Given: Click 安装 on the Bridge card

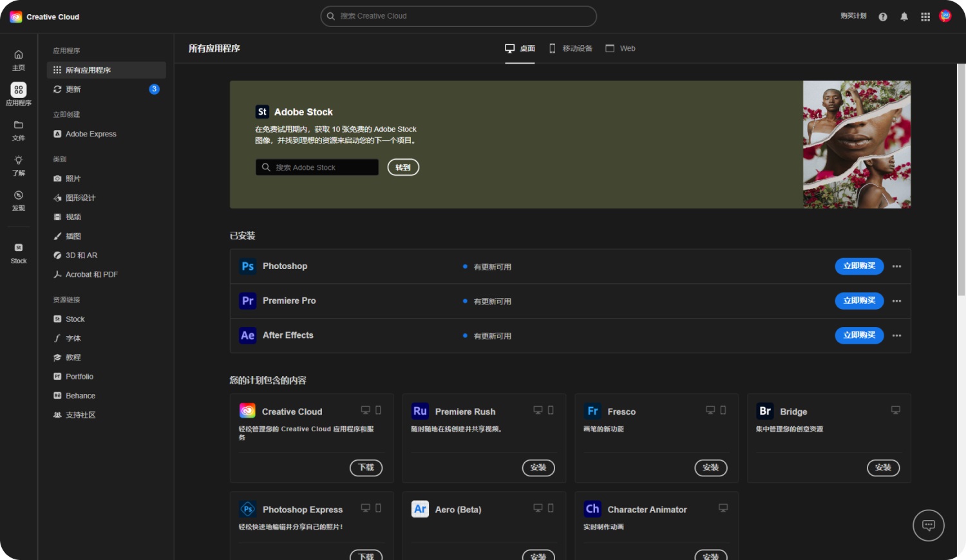Looking at the screenshot, I should [x=884, y=468].
